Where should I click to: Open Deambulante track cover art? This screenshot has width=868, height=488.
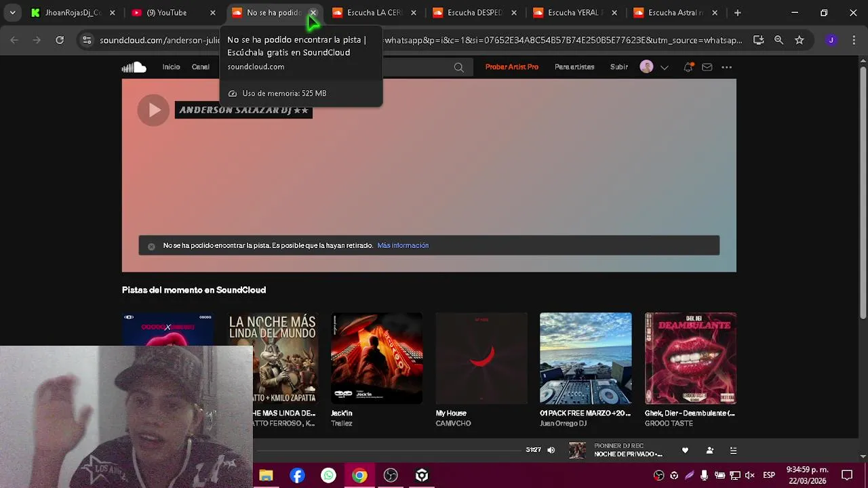(690, 358)
